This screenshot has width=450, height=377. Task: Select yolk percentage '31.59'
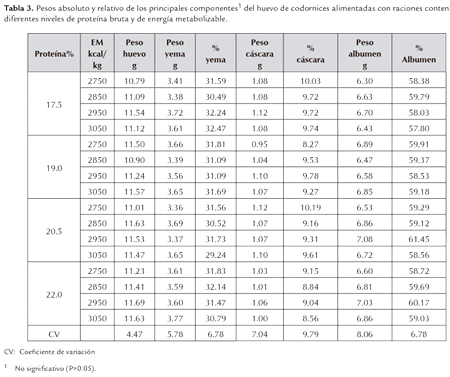(x=216, y=81)
